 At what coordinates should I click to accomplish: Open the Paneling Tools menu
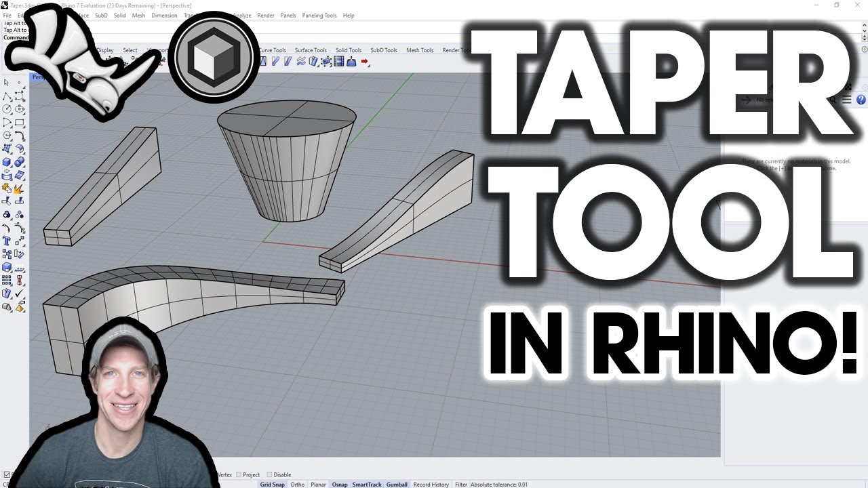(x=319, y=15)
